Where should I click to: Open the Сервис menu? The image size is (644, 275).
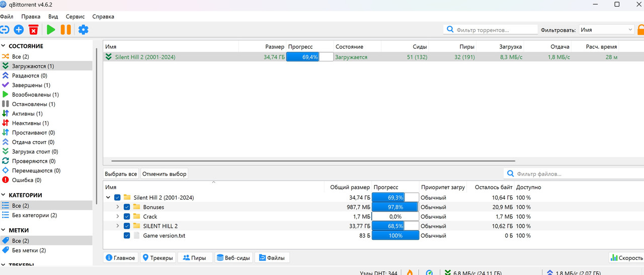(75, 17)
